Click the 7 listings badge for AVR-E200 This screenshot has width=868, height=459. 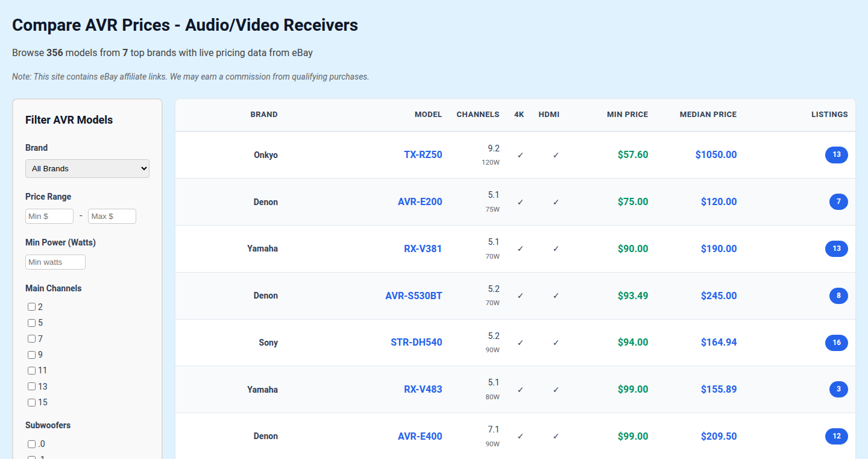pyautogui.click(x=838, y=202)
